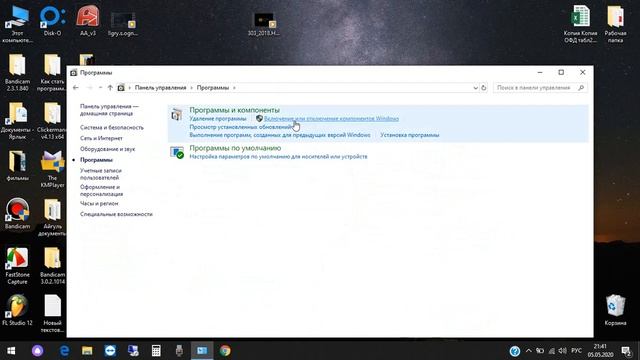The height and width of the screenshot is (360, 640).
Task: Open the Копия Копия ОФД табл2 Excel file
Action: [580, 24]
